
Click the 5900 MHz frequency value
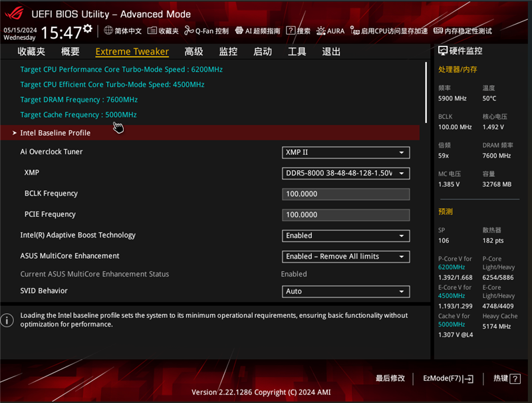452,98
